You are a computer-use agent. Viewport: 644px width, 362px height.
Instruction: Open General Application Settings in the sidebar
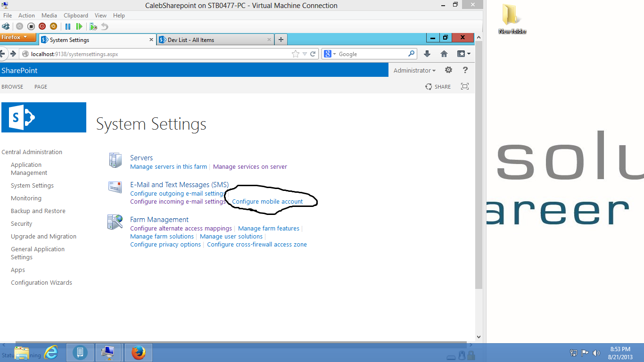pyautogui.click(x=38, y=253)
